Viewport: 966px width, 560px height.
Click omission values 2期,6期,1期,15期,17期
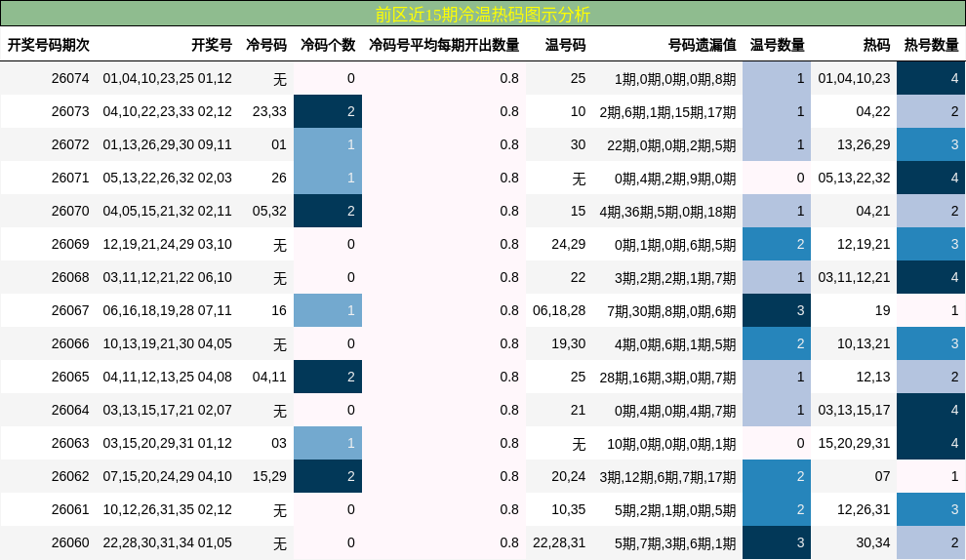tap(667, 112)
